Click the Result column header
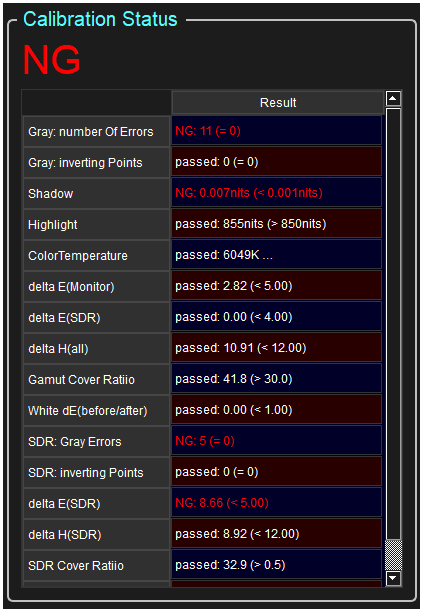 [x=278, y=102]
